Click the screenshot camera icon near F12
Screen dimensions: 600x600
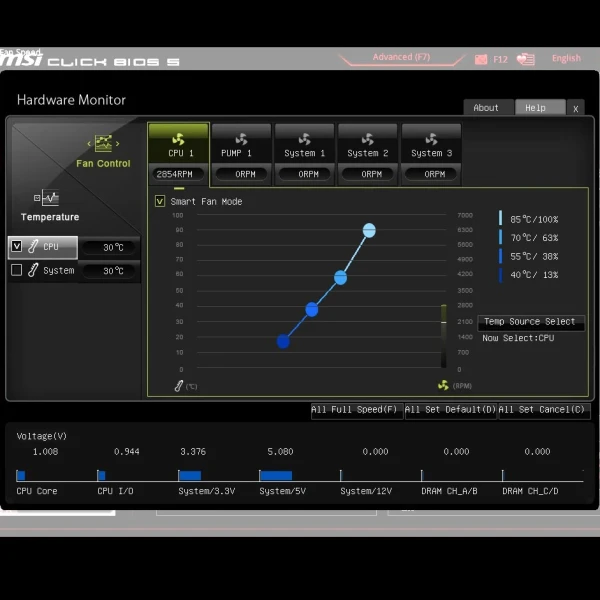481,59
